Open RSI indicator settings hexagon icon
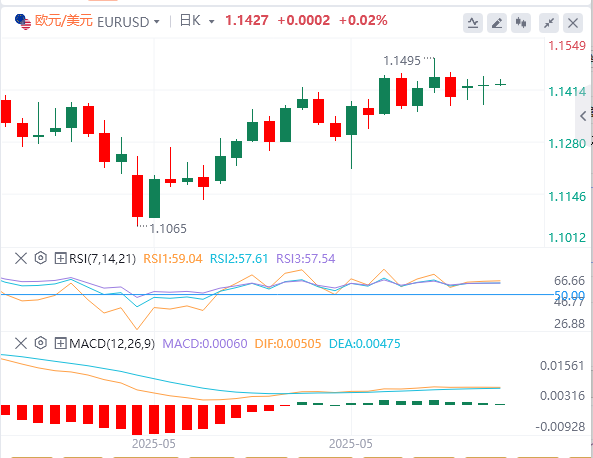This screenshot has width=593, height=458. click(40, 258)
